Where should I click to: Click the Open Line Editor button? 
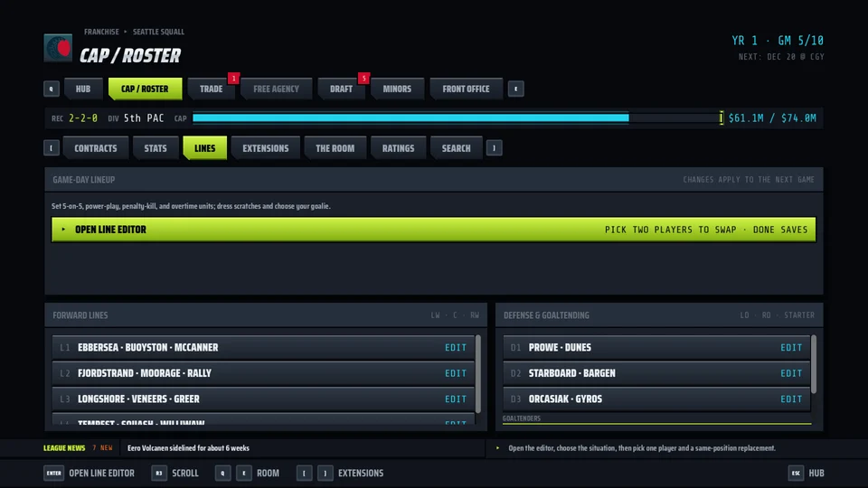click(433, 229)
